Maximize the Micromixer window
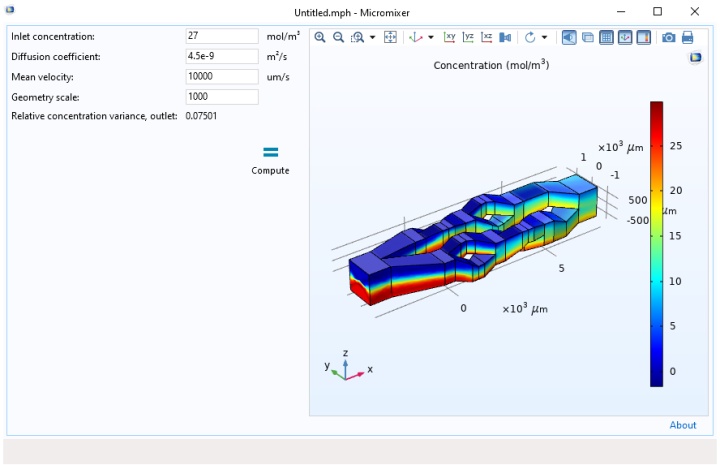 (658, 11)
